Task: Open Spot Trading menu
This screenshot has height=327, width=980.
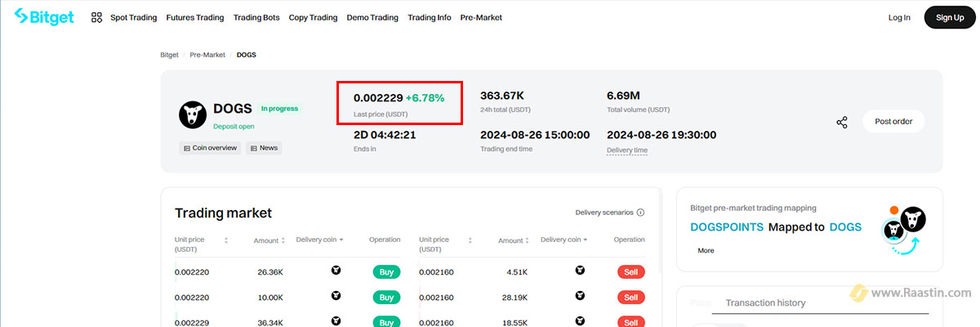Action: point(133,17)
